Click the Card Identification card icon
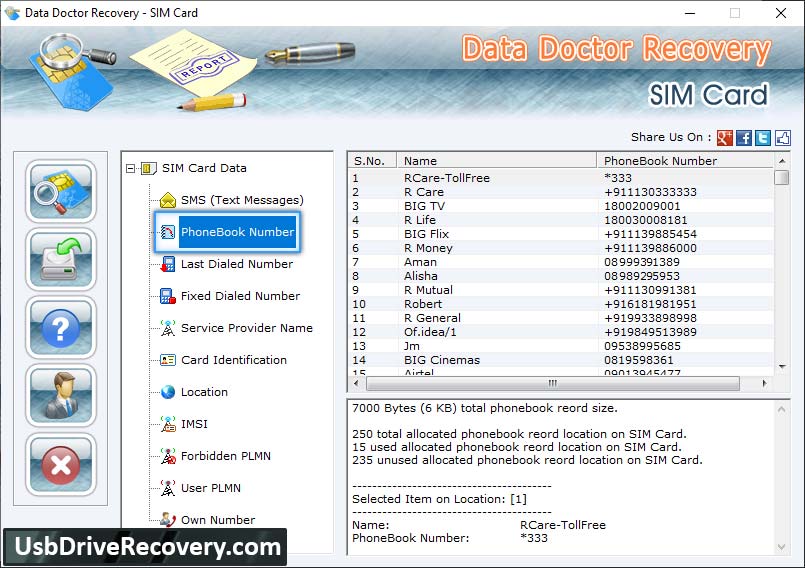The width and height of the screenshot is (805, 568). pyautogui.click(x=168, y=360)
